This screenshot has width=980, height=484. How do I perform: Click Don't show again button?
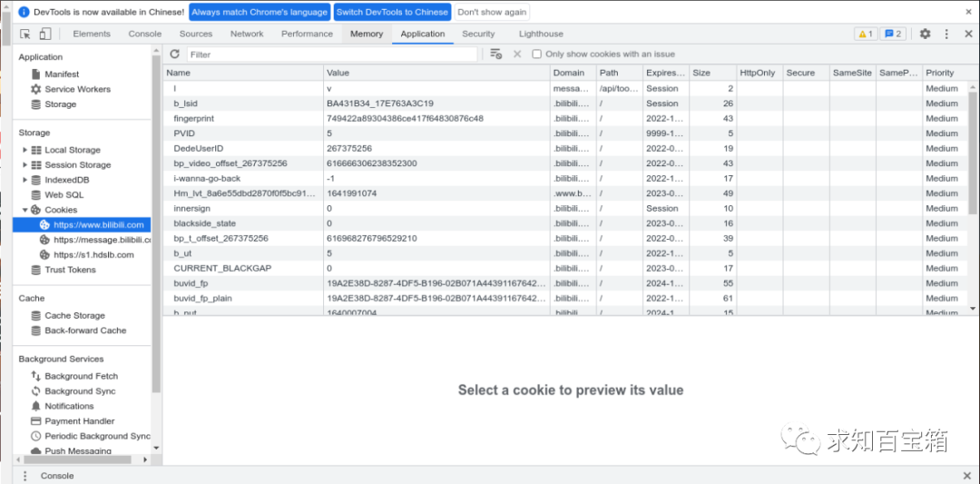(x=491, y=12)
